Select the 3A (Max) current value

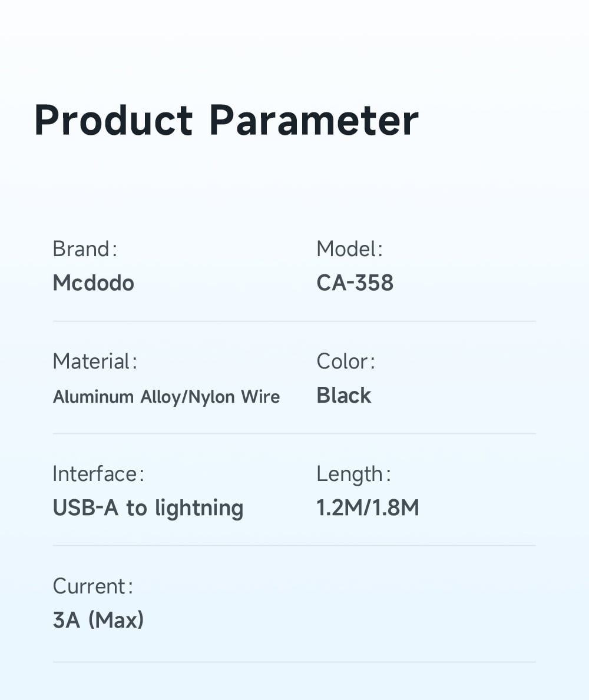click(x=98, y=621)
